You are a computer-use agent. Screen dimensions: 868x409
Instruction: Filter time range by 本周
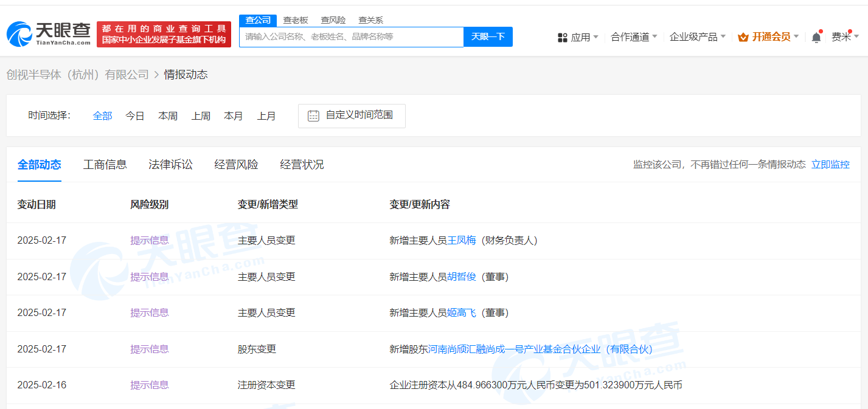point(168,115)
